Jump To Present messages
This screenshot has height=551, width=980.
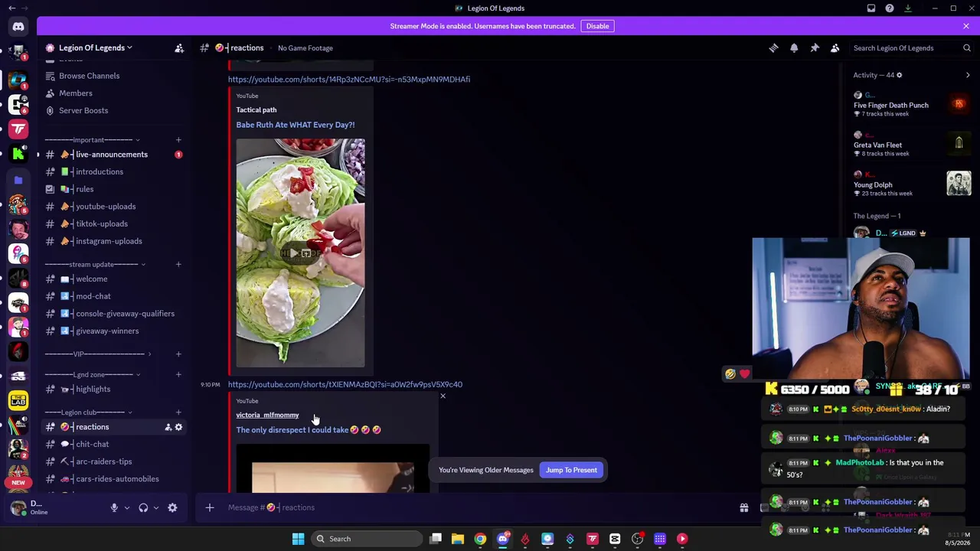[571, 470]
